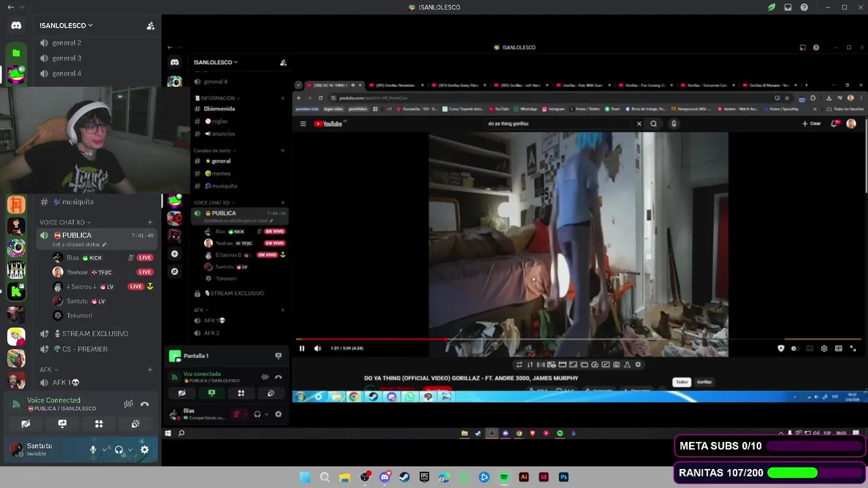This screenshot has width=868, height=488.
Task: Add channel to AFK category
Action: pos(150,370)
